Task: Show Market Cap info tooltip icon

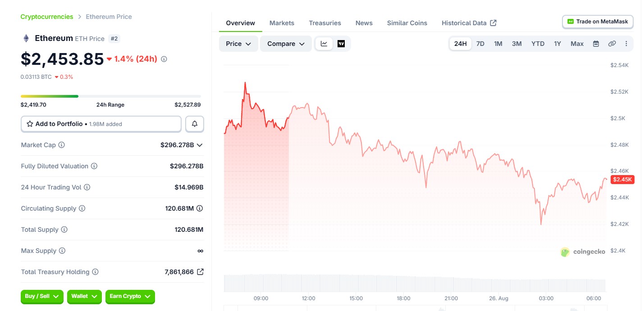Action: [62, 145]
